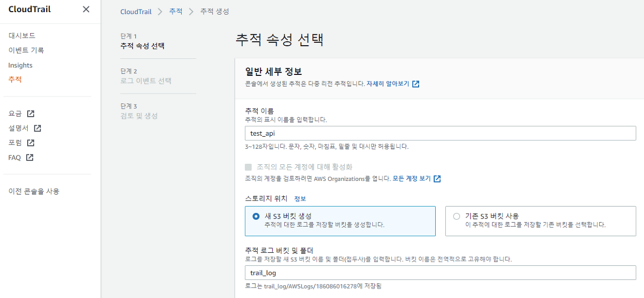Screen dimensions: 644x298
Task: Open 이벤트 기록 in the sidebar
Action: 26,50
